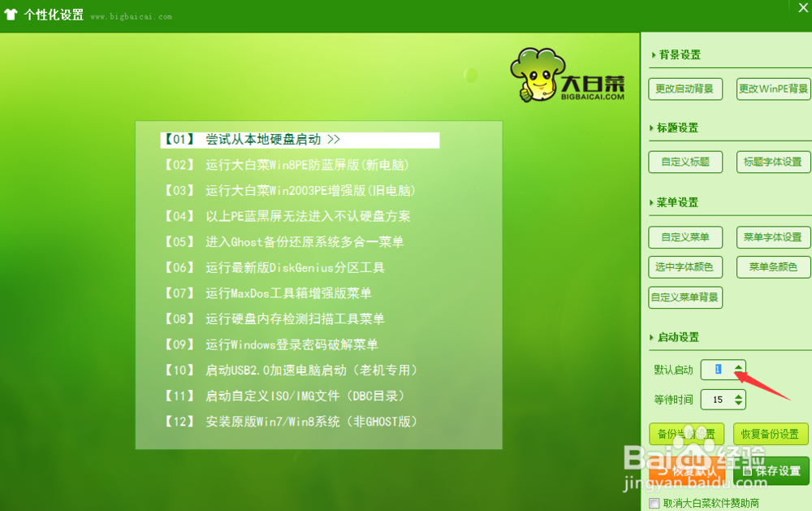Screen dimensions: 812x511
Task: Open the 菜单条颜色 color picker
Action: tap(772, 266)
